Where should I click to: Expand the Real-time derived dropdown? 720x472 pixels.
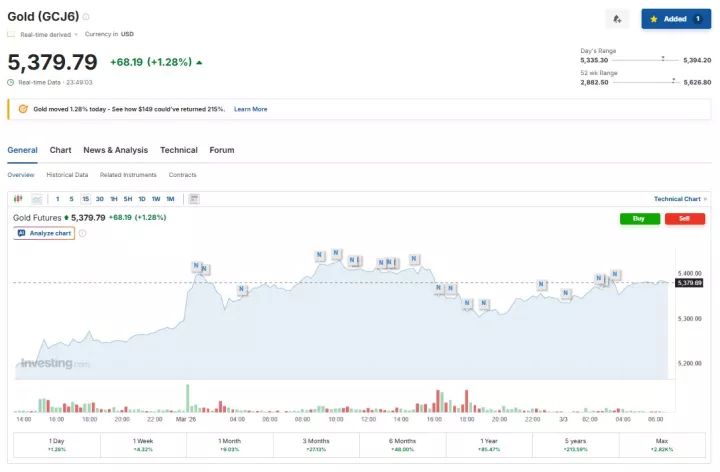[x=76, y=34]
